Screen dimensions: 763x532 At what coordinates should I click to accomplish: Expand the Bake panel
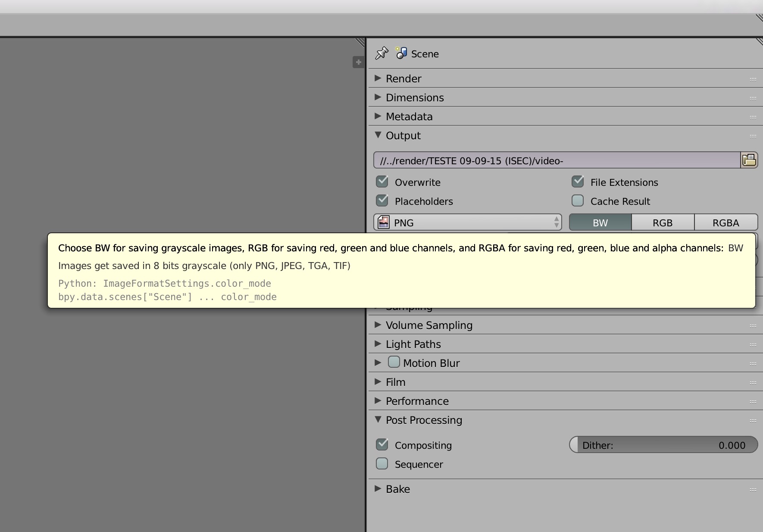tap(378, 488)
